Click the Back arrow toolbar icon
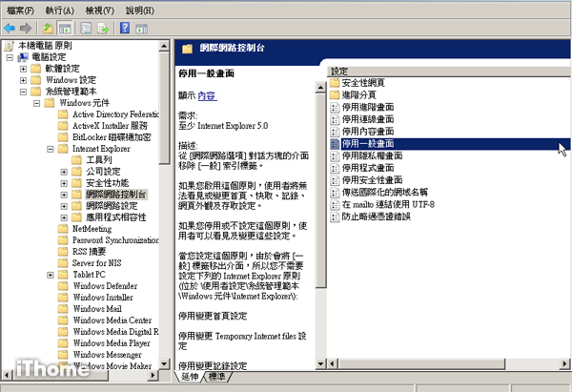Viewport: 572px width, 392px height. [10, 28]
